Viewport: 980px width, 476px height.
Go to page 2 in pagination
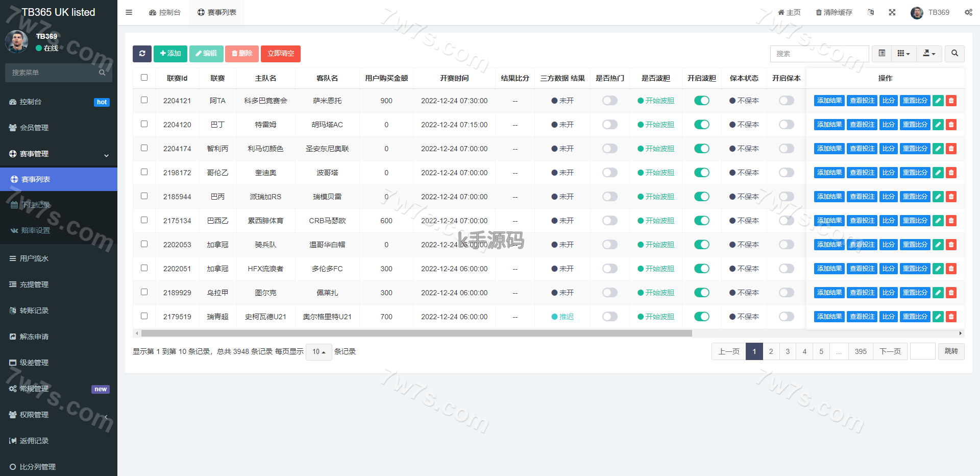click(771, 351)
